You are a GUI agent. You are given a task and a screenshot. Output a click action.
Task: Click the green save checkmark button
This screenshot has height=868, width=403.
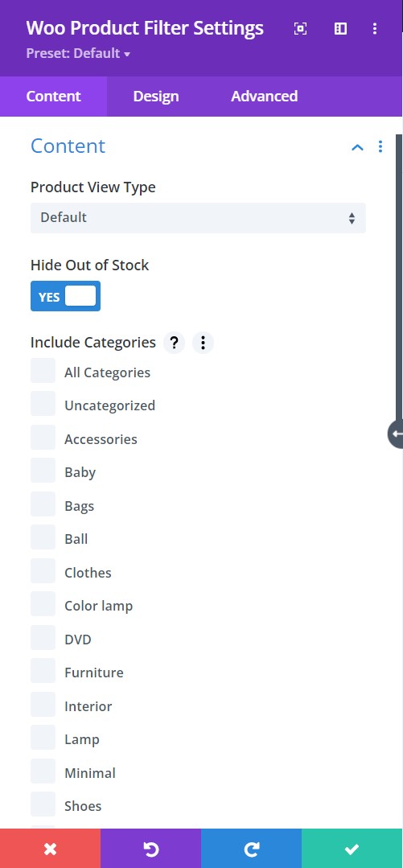[x=352, y=849]
